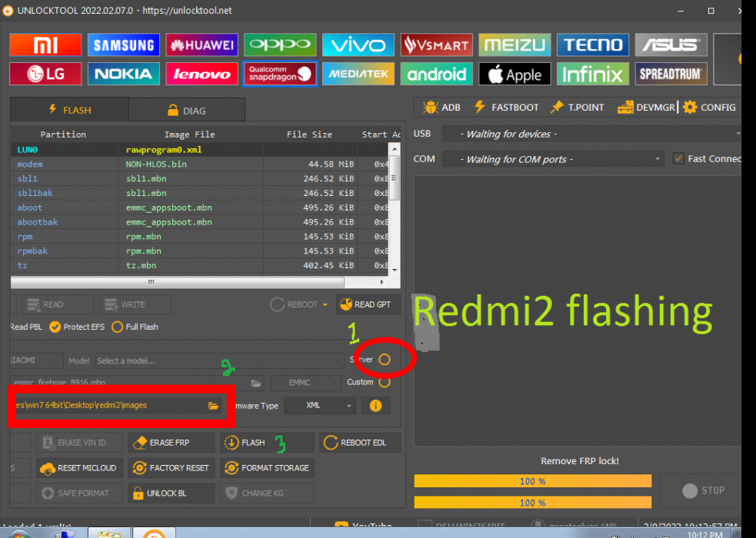Click the FORMAT STORAGE button

coord(267,468)
